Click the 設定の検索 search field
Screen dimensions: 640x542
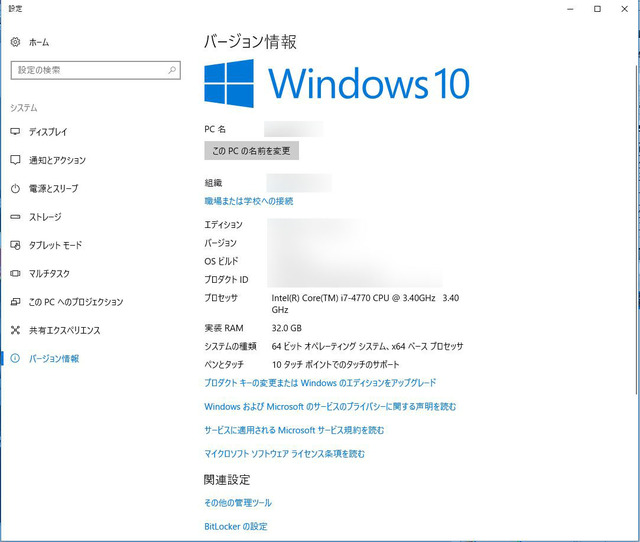point(96,70)
